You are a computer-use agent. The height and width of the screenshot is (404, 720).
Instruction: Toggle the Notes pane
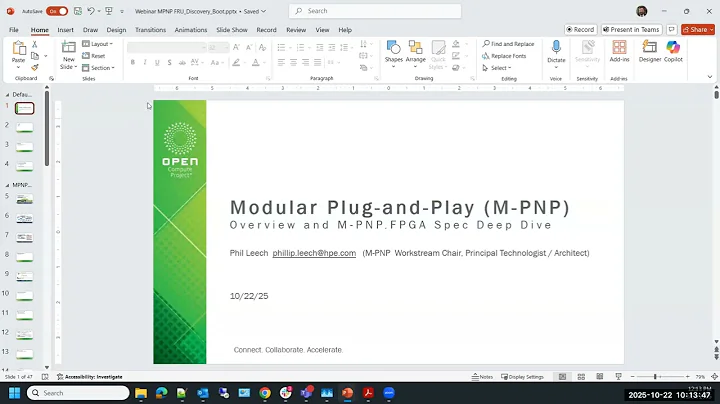[x=482, y=376]
